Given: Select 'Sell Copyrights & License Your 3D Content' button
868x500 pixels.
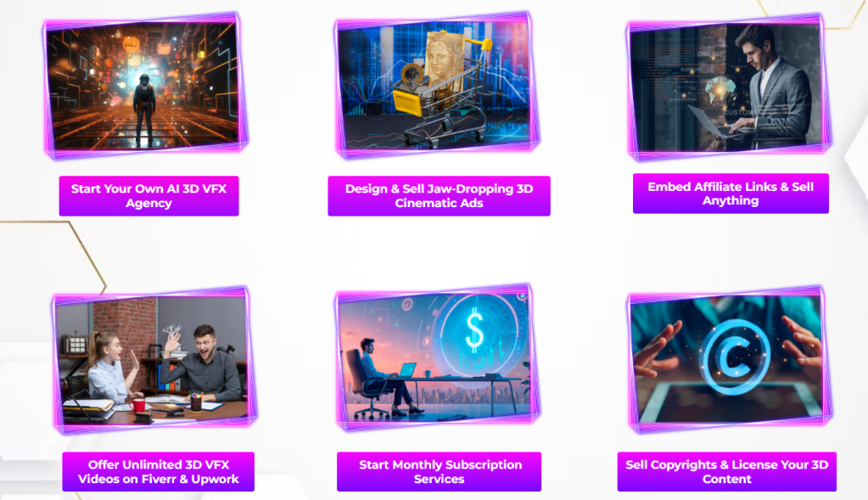Looking at the screenshot, I should (x=727, y=472).
